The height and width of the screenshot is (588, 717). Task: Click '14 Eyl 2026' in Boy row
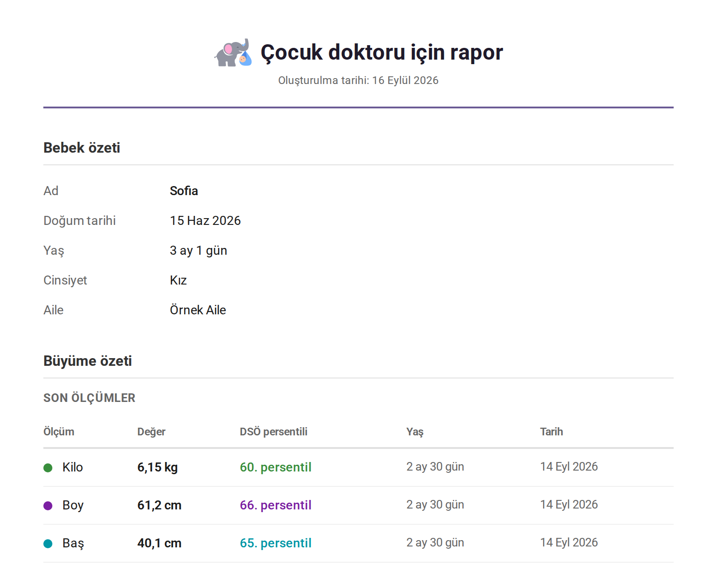tap(569, 504)
